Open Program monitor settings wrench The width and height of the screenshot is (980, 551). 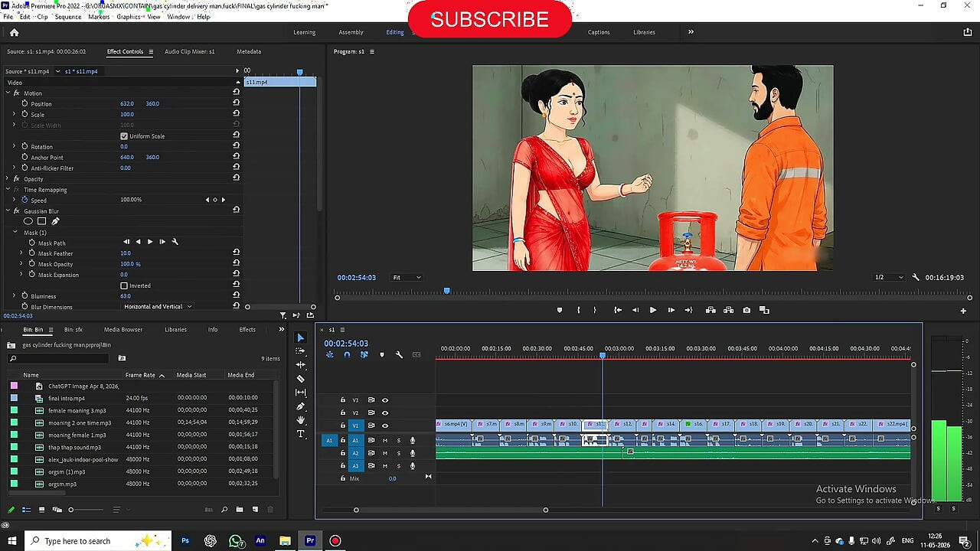(916, 277)
